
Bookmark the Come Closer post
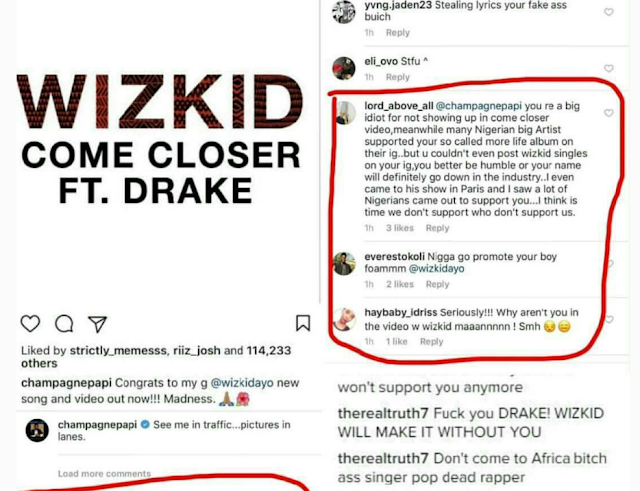coord(303,323)
